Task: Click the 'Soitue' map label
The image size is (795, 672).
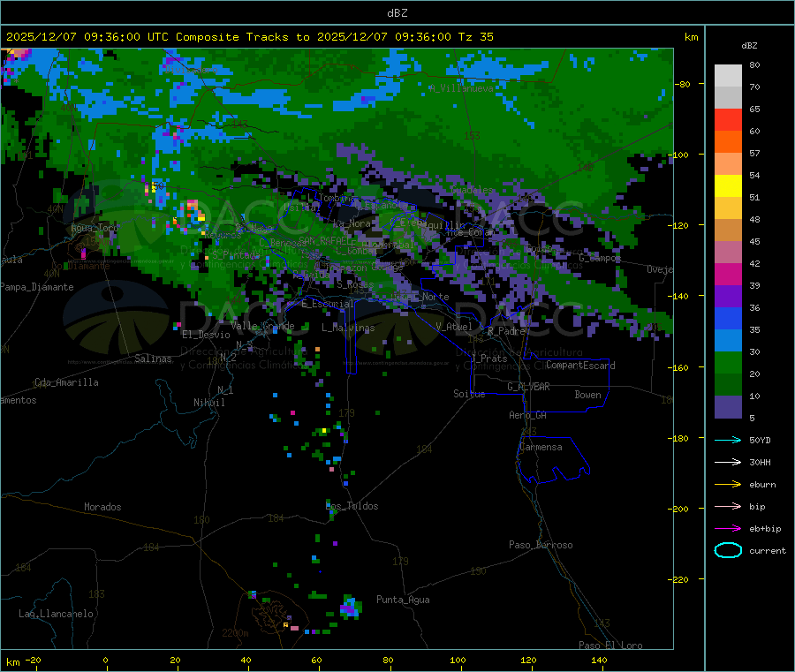Action: coord(469,394)
